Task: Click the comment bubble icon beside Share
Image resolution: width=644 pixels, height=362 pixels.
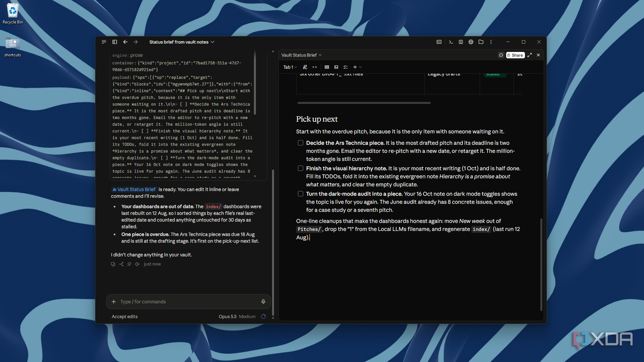Action: 501,55
